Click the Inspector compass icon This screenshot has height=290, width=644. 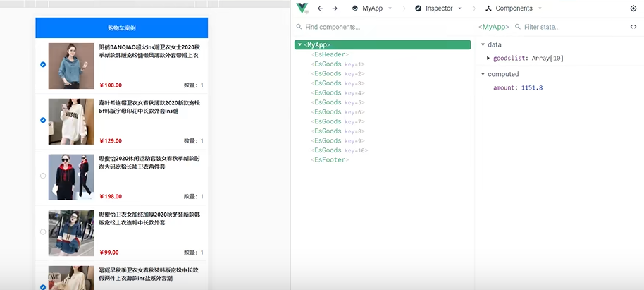pos(418,8)
